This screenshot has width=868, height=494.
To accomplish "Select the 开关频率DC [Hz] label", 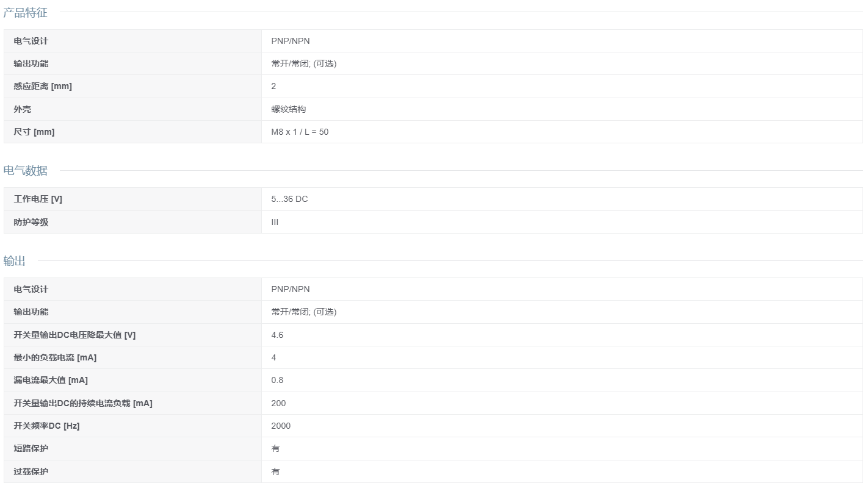I will tap(46, 426).
